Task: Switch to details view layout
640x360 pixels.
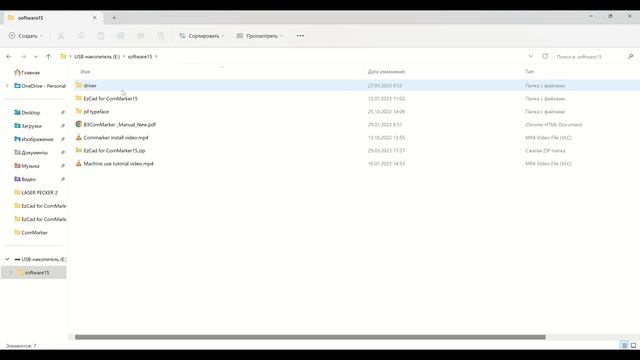Action: [x=624, y=345]
